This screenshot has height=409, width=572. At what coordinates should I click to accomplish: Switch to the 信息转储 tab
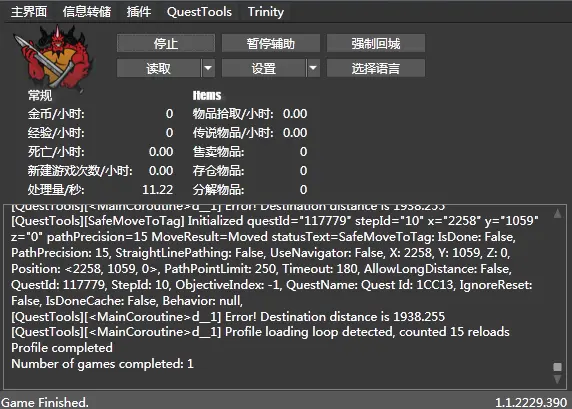point(87,12)
